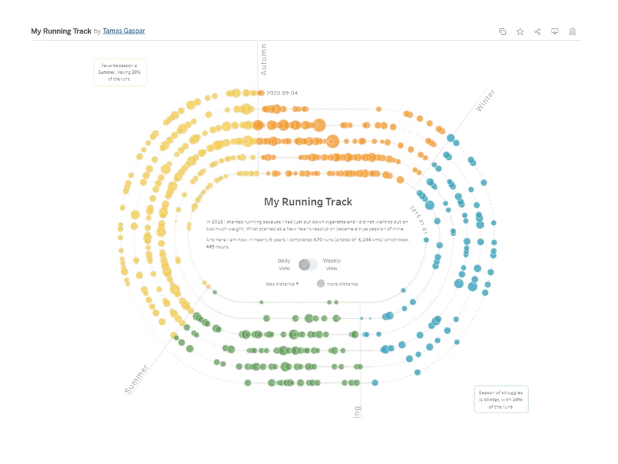Favorite this viz with the star icon

[520, 32]
